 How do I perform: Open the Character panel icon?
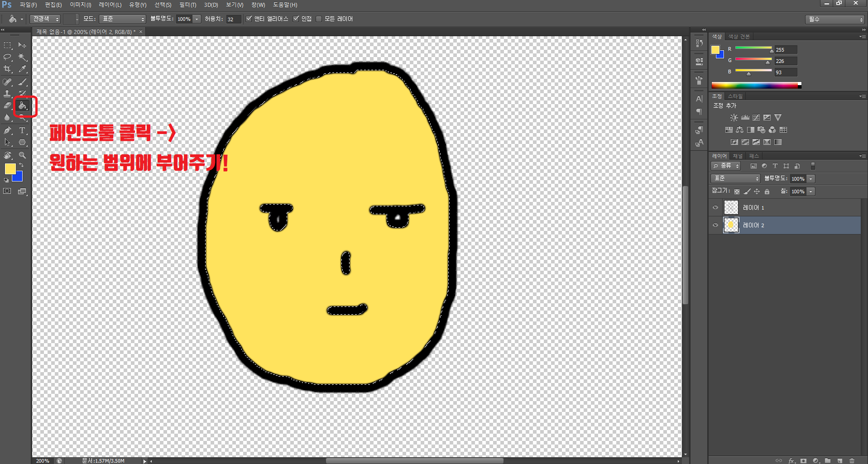click(699, 99)
